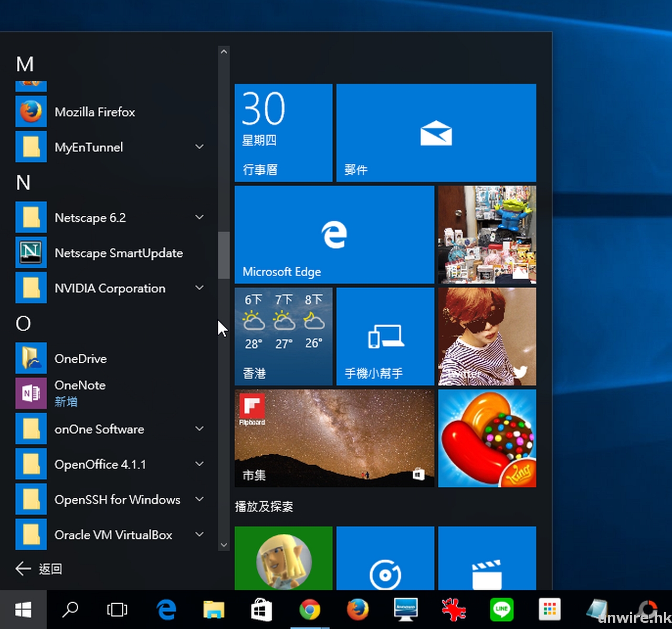
Task: Click the app list scrollbar down arrow
Action: click(x=224, y=545)
